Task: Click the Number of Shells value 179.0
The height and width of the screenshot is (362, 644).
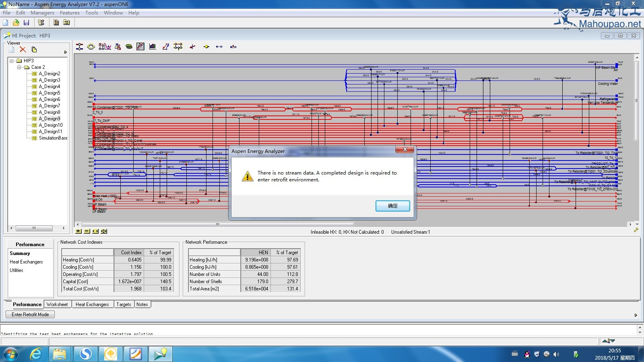Action: pyautogui.click(x=256, y=282)
